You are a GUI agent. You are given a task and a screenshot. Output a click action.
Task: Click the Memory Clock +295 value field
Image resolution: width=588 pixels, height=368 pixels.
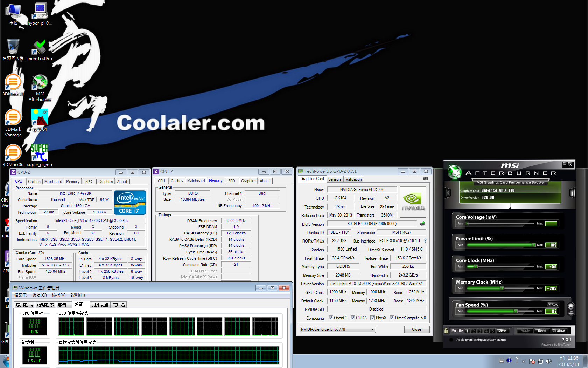coord(551,288)
